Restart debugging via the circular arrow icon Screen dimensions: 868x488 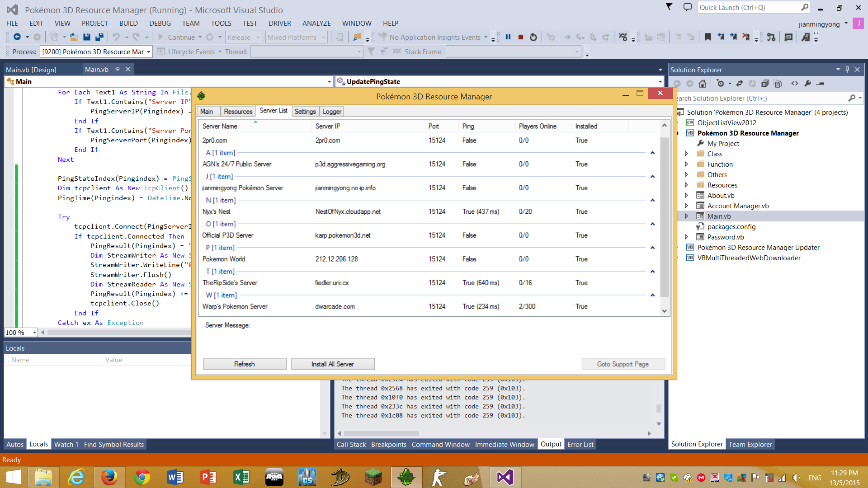(533, 37)
